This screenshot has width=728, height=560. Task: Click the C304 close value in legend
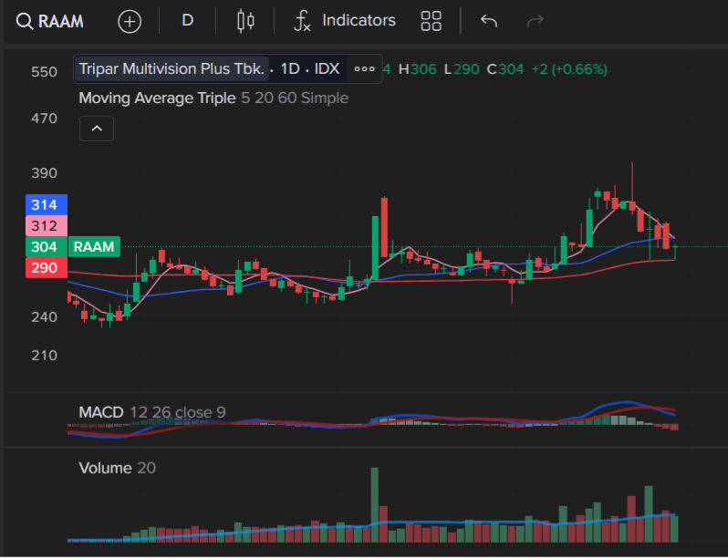pos(505,69)
